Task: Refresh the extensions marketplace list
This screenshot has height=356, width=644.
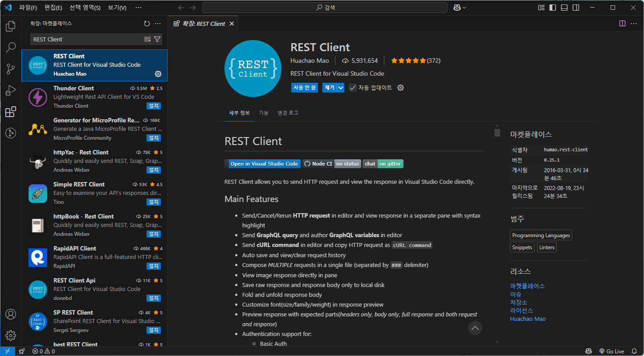Action: pos(147,24)
